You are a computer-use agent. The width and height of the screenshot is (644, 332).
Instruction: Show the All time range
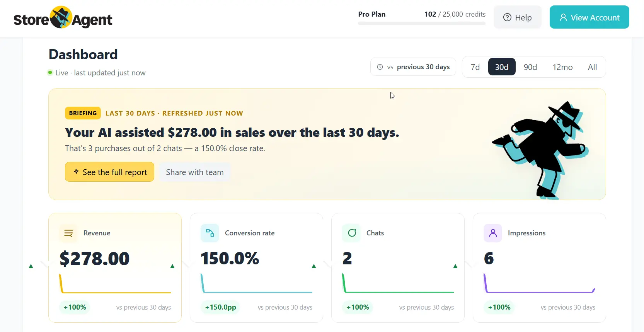tap(592, 67)
